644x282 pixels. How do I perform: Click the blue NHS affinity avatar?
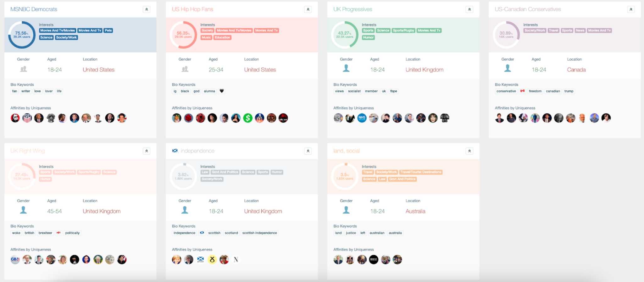(x=362, y=118)
